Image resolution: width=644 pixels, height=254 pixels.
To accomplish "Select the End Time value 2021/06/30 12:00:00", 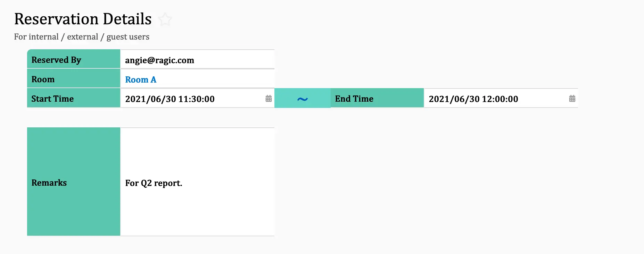I will tap(473, 99).
